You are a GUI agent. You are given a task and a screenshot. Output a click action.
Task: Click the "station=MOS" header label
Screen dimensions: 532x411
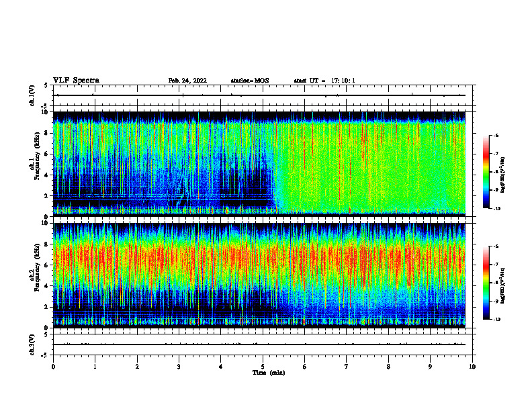(x=250, y=81)
